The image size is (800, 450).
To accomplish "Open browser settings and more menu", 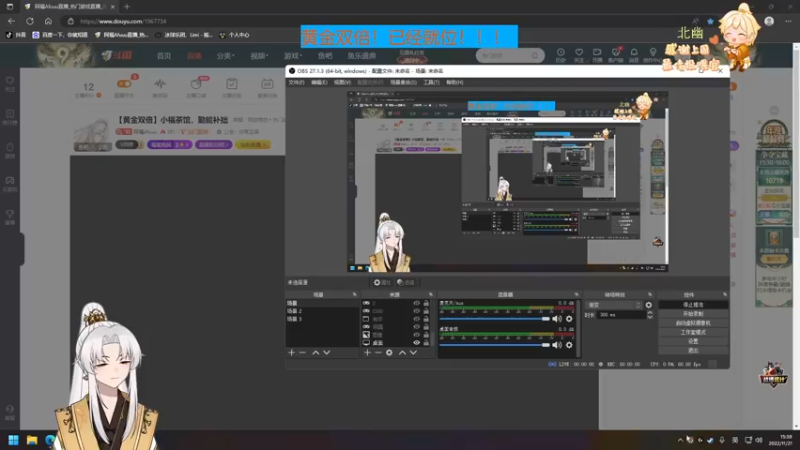I will (788, 21).
